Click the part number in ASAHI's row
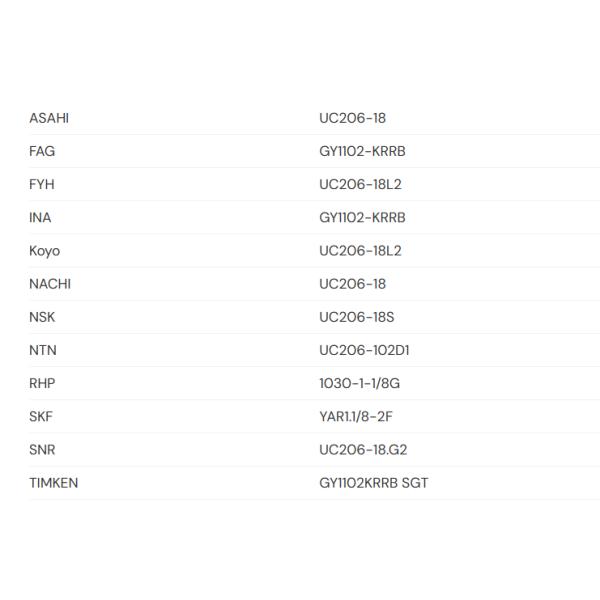This screenshot has height=600, width=600. [352, 118]
